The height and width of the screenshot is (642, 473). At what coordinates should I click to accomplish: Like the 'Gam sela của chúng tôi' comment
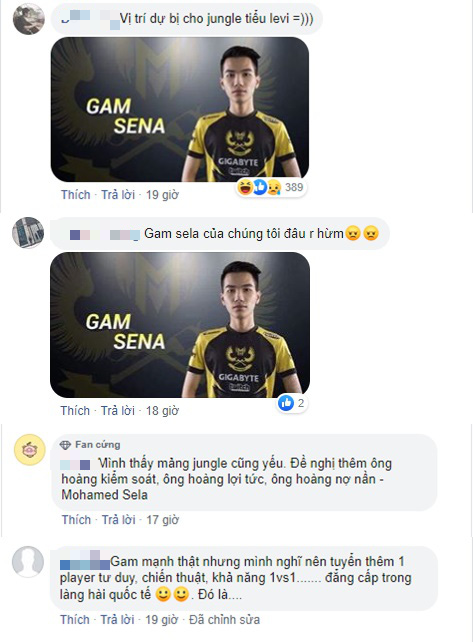pos(75,410)
